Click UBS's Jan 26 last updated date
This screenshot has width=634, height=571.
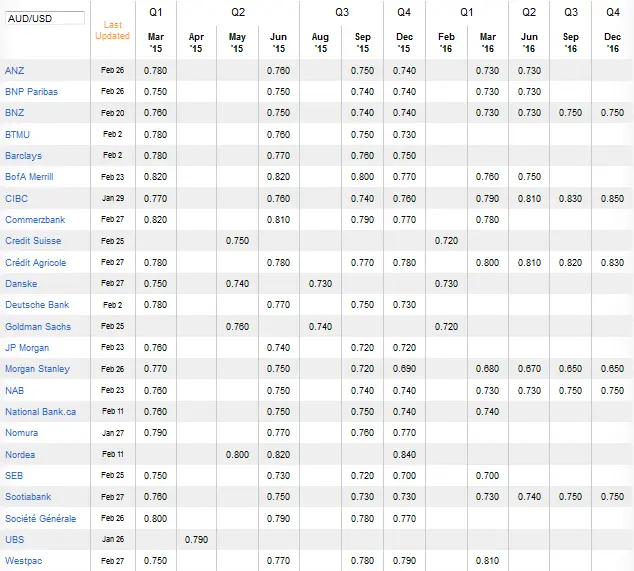[x=112, y=539]
